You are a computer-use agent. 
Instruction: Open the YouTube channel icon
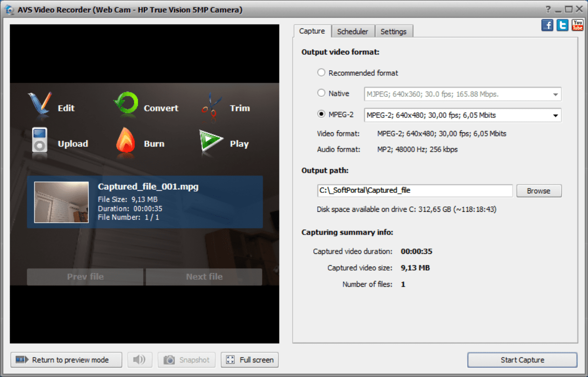[x=577, y=25]
